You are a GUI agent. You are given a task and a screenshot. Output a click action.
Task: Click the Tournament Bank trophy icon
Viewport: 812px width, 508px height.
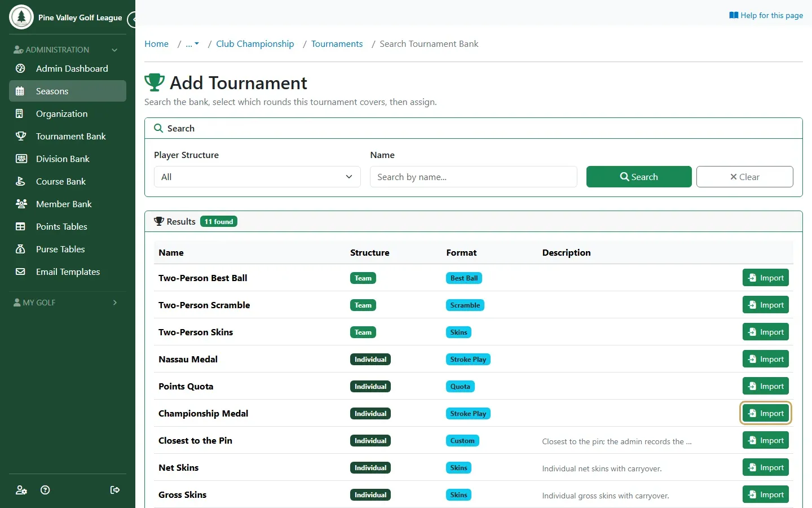pos(21,136)
